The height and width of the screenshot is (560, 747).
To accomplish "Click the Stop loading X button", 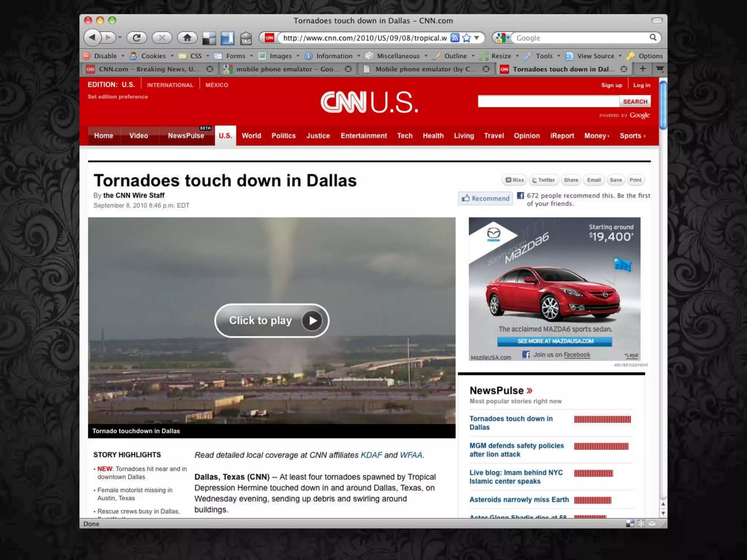I will click(162, 38).
